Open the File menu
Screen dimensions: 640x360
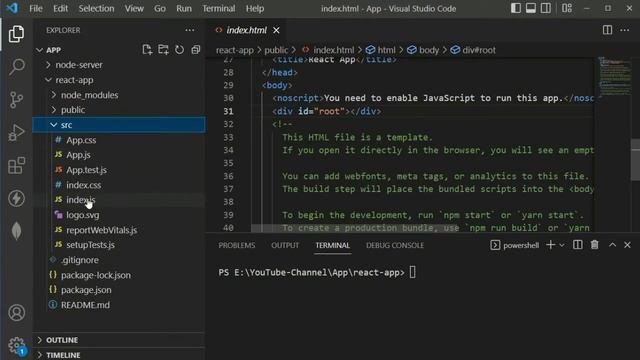point(36,8)
